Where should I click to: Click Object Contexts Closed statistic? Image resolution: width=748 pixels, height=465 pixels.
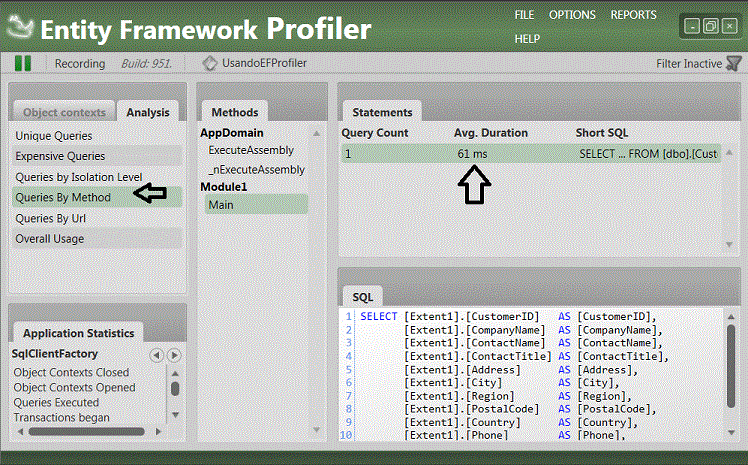click(71, 372)
